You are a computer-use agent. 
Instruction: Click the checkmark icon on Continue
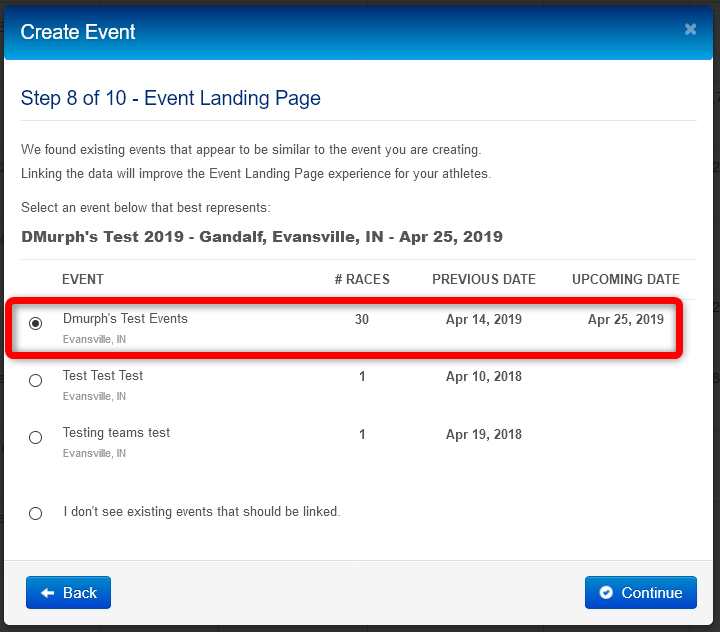(x=606, y=593)
